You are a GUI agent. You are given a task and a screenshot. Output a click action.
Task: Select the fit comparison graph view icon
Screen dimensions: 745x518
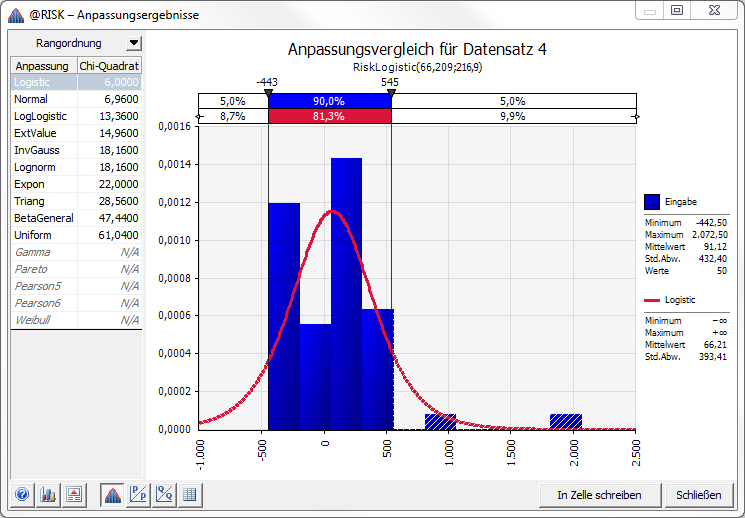(x=113, y=495)
